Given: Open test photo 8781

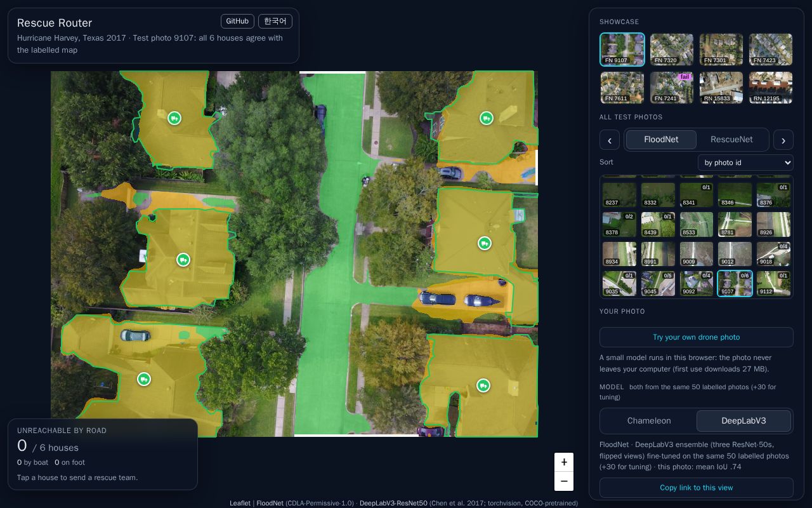Looking at the screenshot, I should pyautogui.click(x=735, y=225).
